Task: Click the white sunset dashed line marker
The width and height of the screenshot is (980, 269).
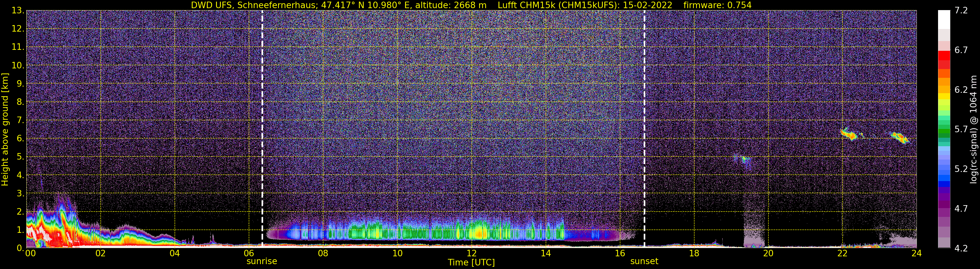Action: (x=644, y=129)
